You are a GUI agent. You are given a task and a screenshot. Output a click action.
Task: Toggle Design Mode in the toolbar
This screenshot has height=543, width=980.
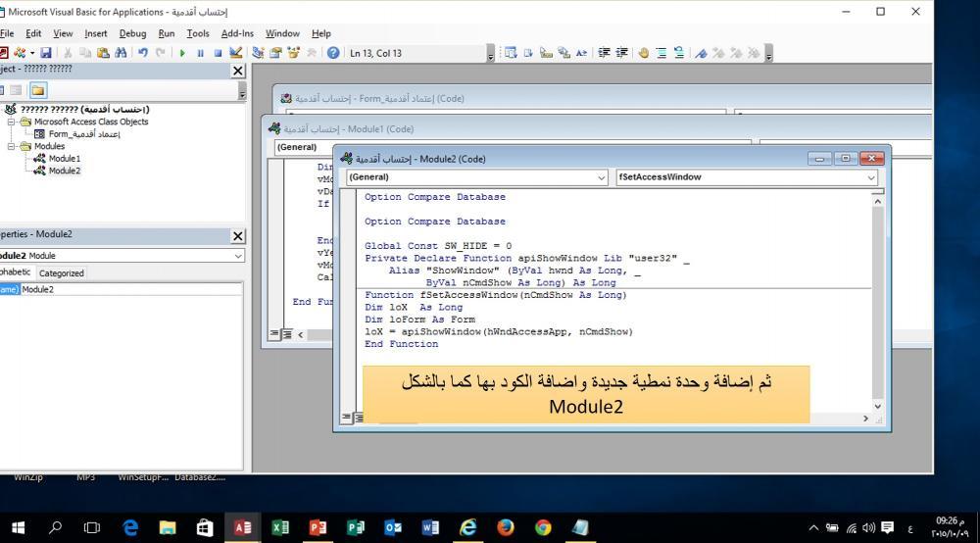pos(235,53)
